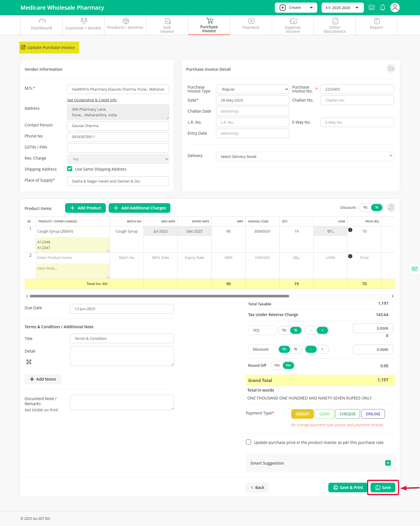
Task: Set Round Off to Yes
Action: [277, 365]
